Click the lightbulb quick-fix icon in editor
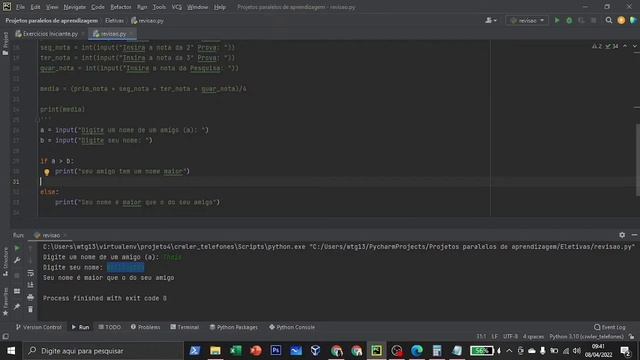640x360 pixels. click(47, 172)
